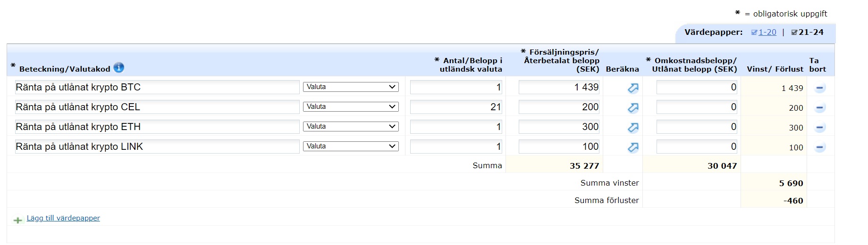Delete the ETH row using its minus icon

(x=820, y=128)
